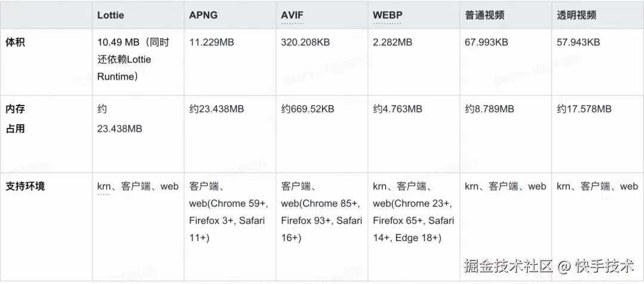The height and width of the screenshot is (284, 644).
Task: Click the dotted-underlined AVIF header term
Action: 292,15
